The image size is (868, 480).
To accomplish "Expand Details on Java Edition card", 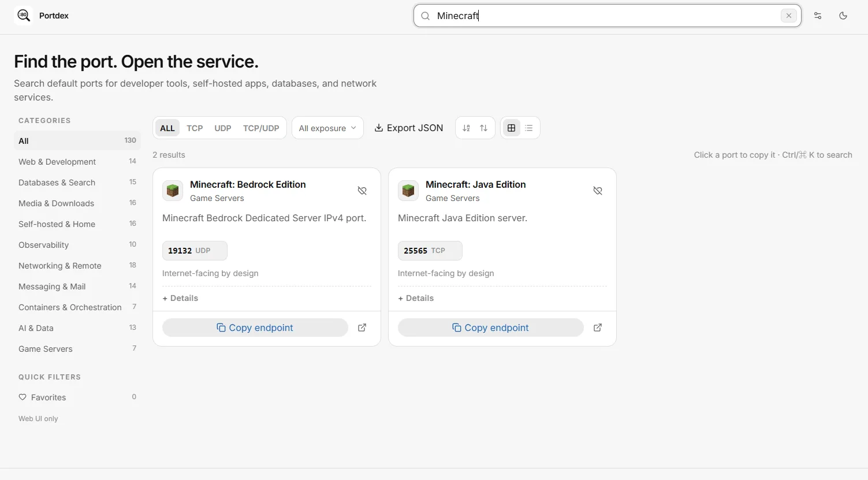I will point(416,298).
